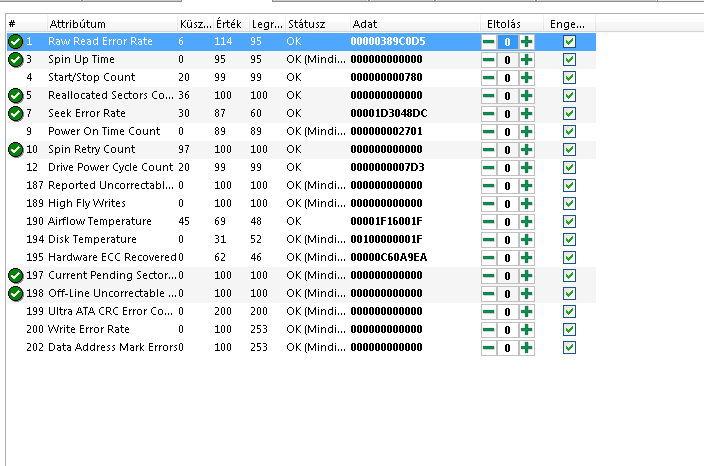Screen dimensions: 704x466
Task: Decrease offset for Start/Stop Count
Action: point(488,78)
